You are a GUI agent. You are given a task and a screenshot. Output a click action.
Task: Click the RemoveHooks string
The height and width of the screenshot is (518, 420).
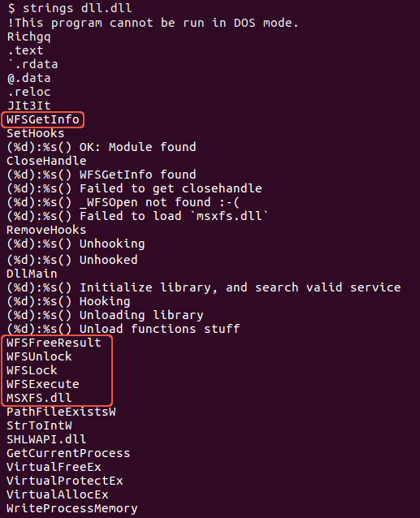[46, 230]
